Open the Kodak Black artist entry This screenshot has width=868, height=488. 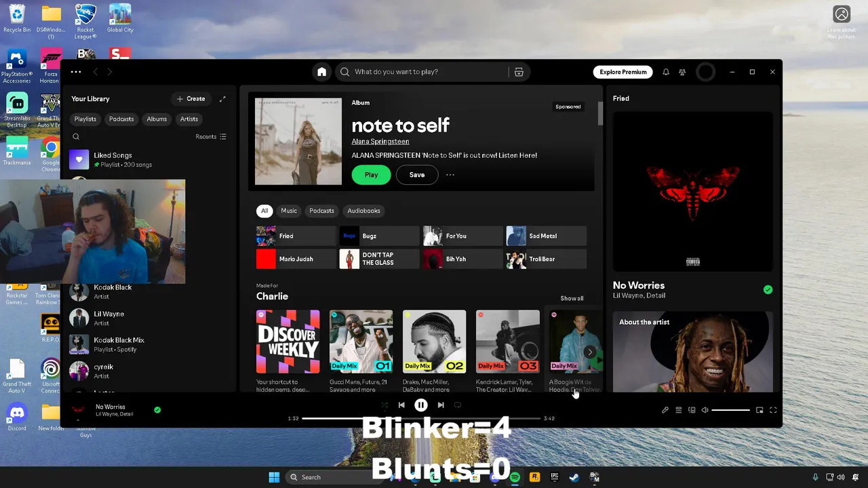point(149,291)
